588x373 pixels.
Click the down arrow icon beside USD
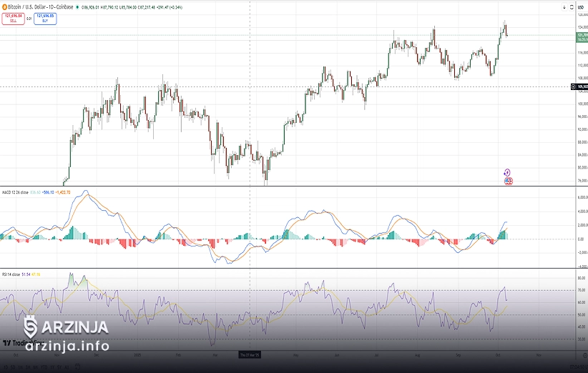pos(563,8)
